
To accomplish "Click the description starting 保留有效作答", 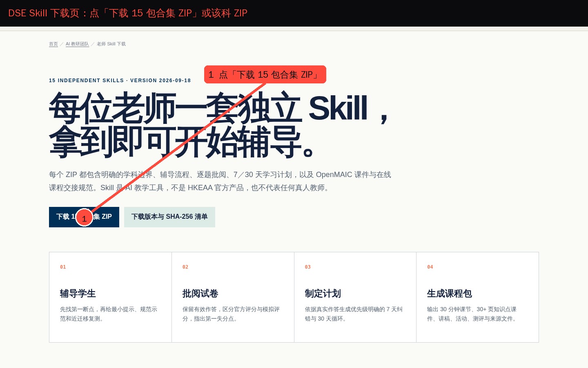I will 231,314.
